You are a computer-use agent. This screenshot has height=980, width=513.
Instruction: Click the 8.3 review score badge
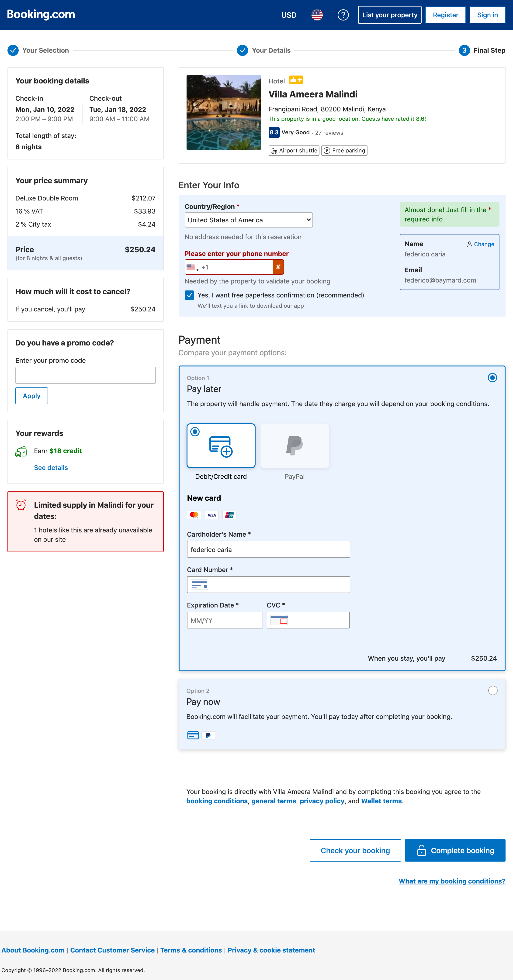pos(274,132)
